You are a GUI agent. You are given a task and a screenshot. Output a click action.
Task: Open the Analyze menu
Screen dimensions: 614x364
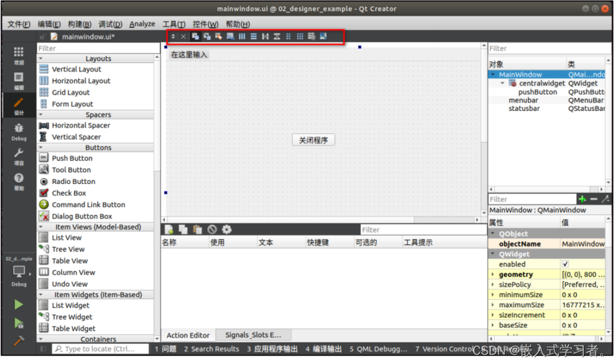click(x=142, y=24)
